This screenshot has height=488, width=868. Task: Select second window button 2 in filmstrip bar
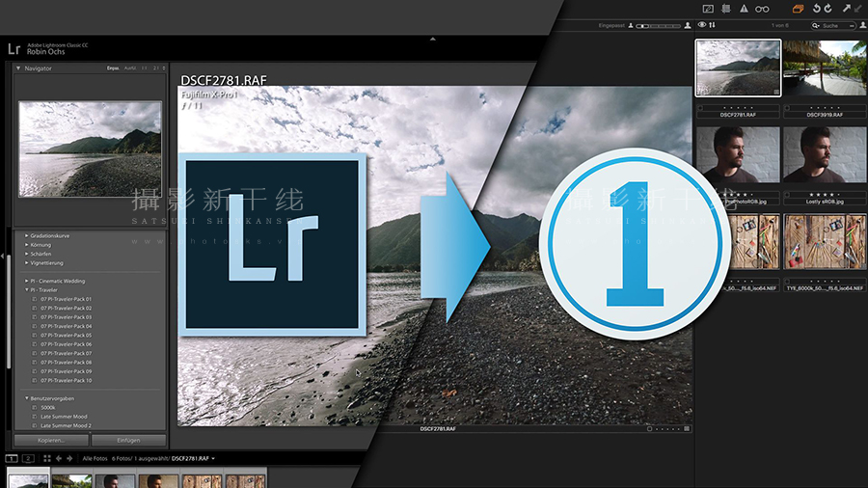pyautogui.click(x=28, y=458)
